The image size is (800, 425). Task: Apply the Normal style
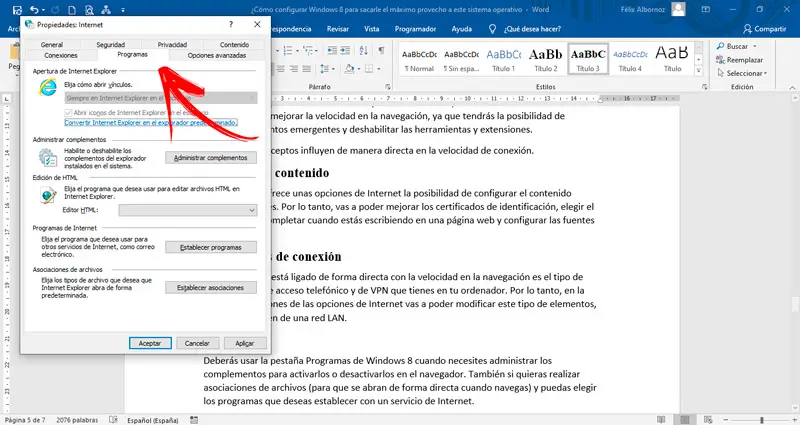(419, 60)
